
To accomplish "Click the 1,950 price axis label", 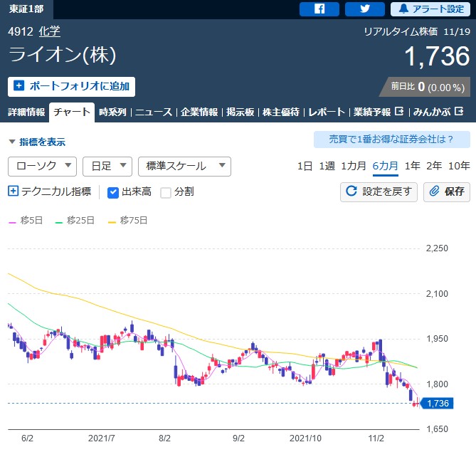I will pos(437,339).
